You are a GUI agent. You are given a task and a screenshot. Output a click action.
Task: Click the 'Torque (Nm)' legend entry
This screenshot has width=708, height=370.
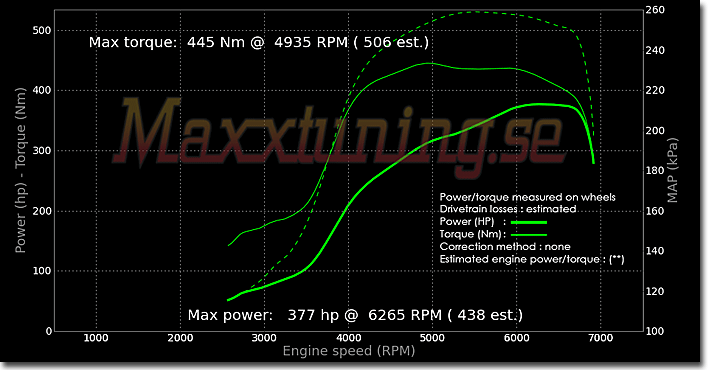[x=470, y=234]
